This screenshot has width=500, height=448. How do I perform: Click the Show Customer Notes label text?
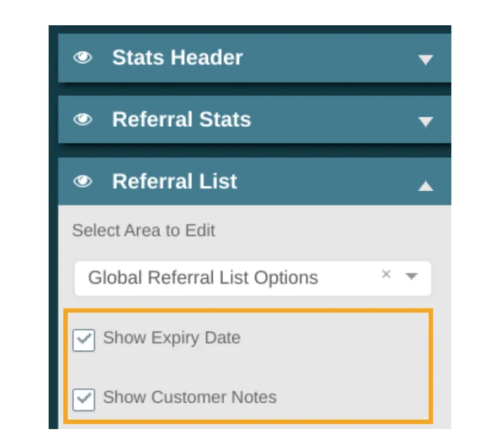coord(190,398)
